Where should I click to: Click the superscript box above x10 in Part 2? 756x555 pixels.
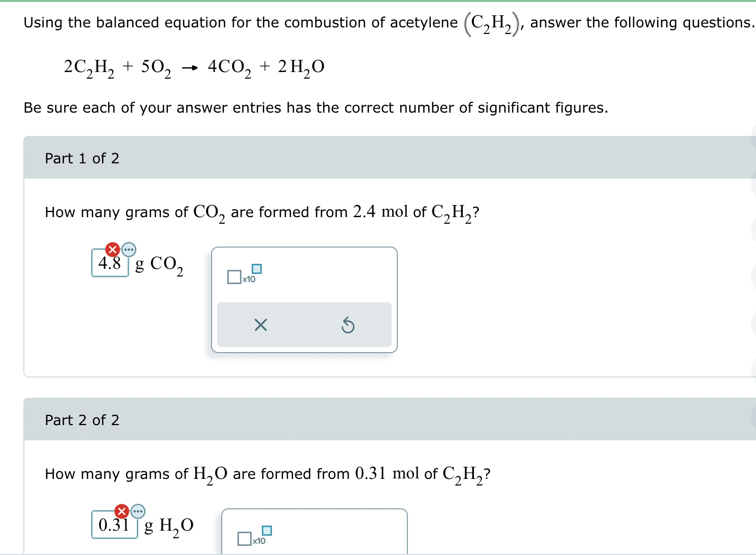pos(268,532)
